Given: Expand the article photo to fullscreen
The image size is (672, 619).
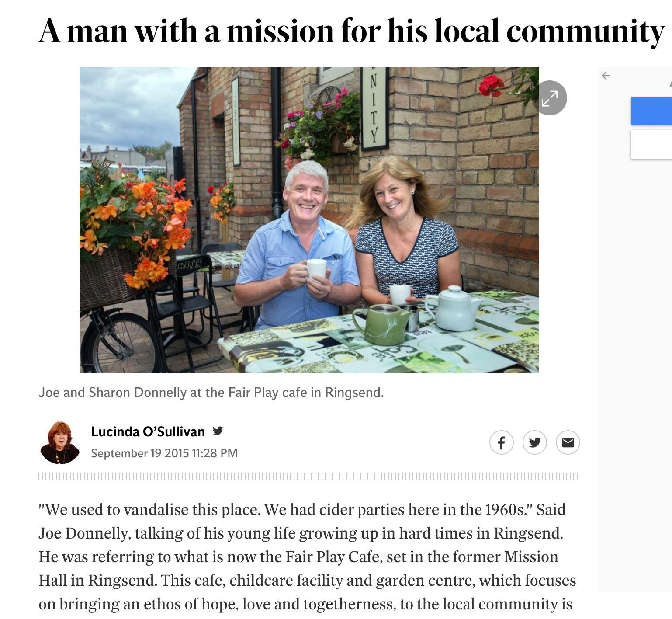Looking at the screenshot, I should tap(550, 98).
